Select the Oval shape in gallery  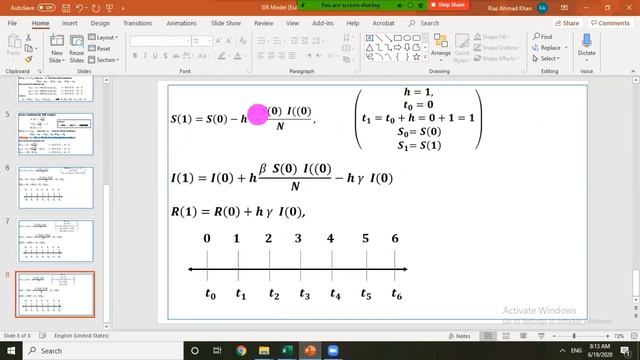(x=407, y=38)
